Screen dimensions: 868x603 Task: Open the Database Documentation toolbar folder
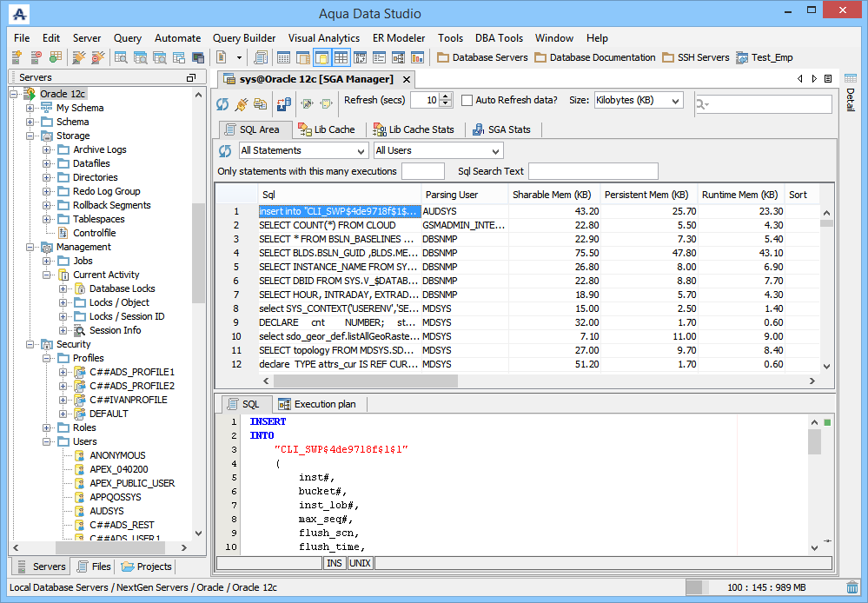tap(595, 58)
